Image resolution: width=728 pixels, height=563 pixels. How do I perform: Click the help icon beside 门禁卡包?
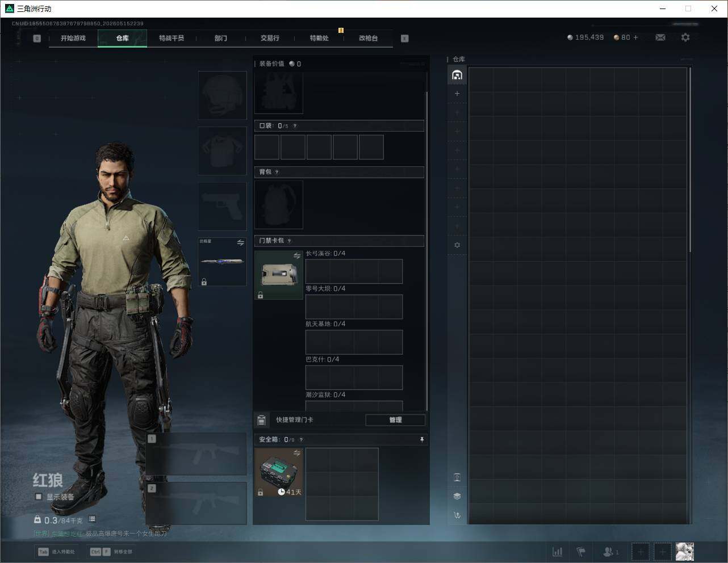[289, 241]
